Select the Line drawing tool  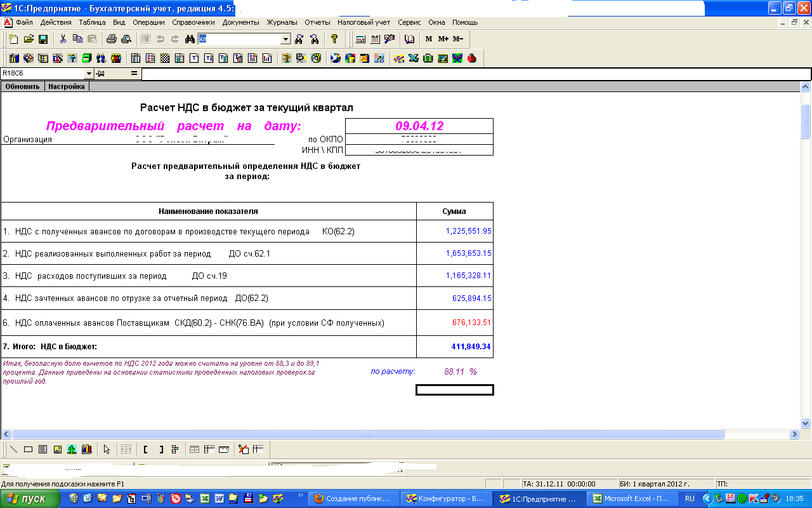pos(14,450)
